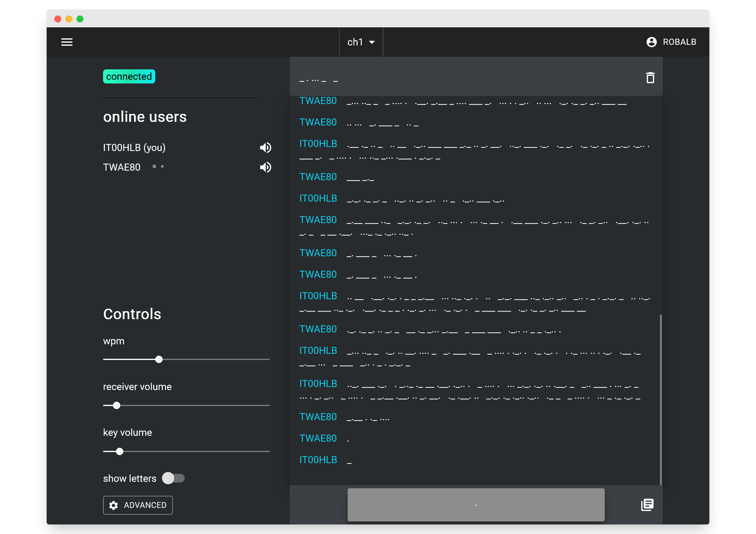
Task: Click the wpm slider handle
Action: tap(159, 359)
